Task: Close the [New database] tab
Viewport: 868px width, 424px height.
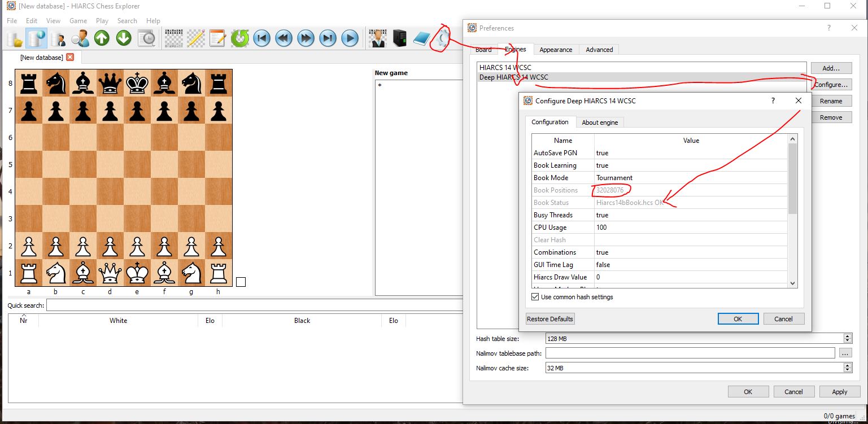Action: pyautogui.click(x=70, y=57)
